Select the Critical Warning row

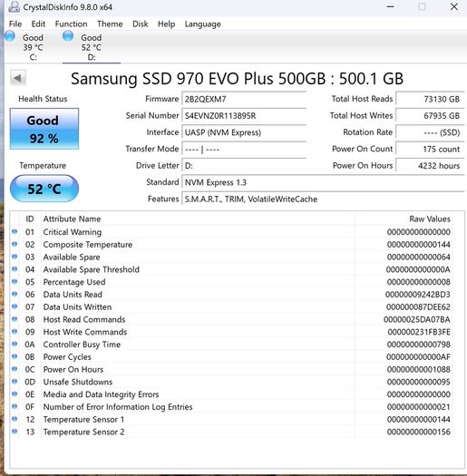[231, 232]
